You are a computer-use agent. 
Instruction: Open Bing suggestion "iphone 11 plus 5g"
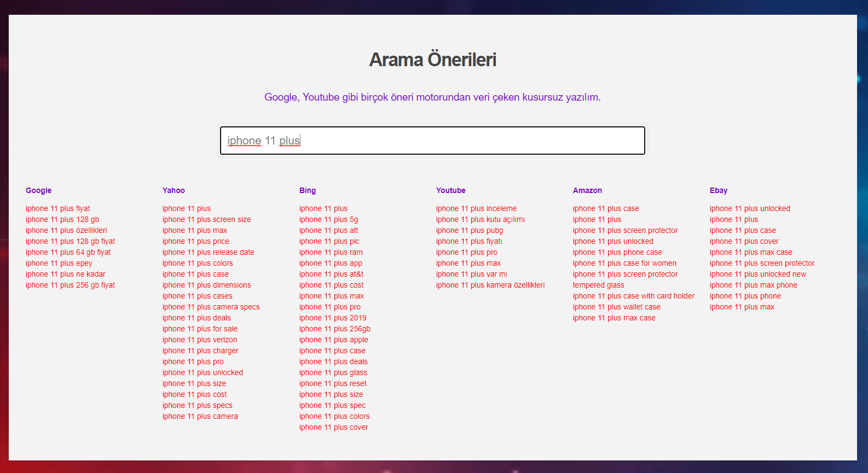329,219
